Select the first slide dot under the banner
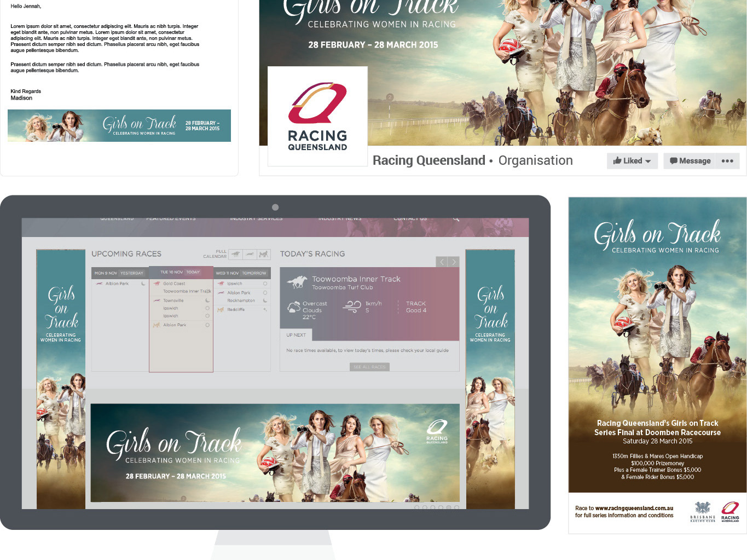 pos(417,507)
